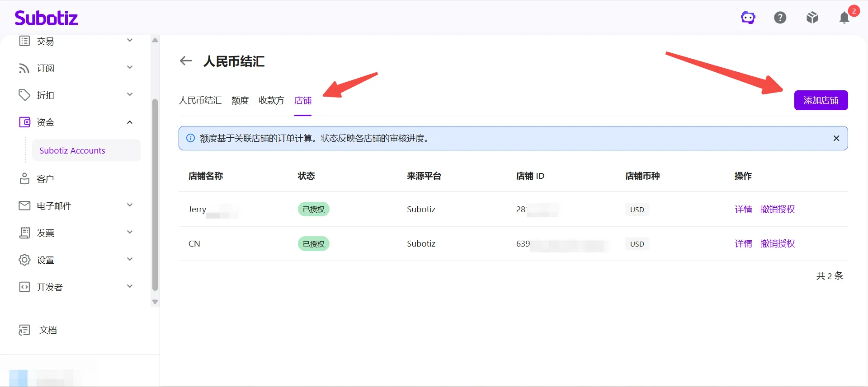The width and height of the screenshot is (868, 387).
Task: Select the 店铺 tab
Action: pyautogui.click(x=303, y=100)
